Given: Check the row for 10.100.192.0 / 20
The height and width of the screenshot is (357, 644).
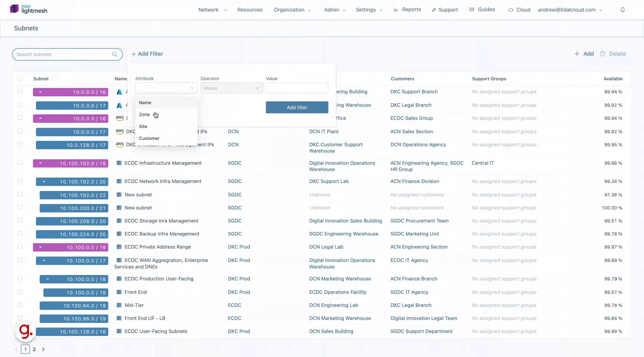Looking at the screenshot, I should 20,181.
